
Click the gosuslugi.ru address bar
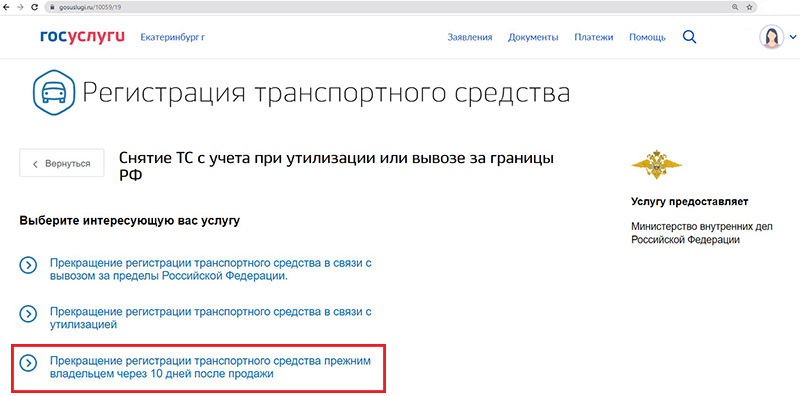[401, 7]
